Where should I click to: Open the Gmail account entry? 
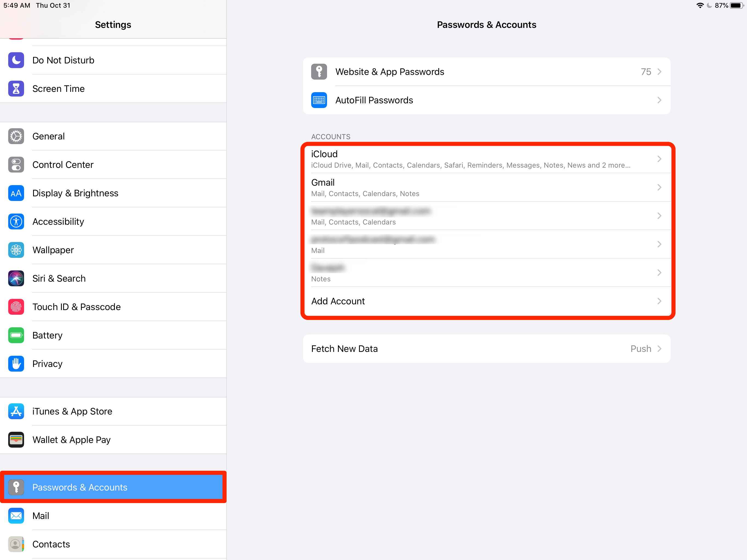486,187
